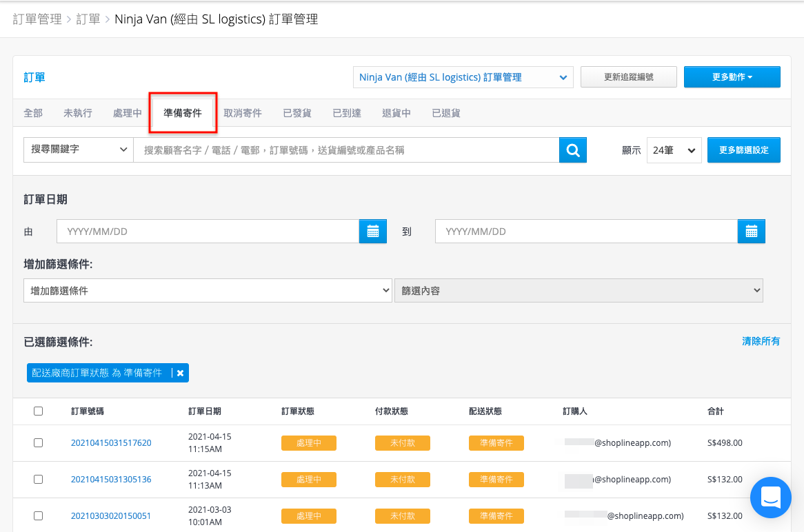Click 未付款 badge of order 20210415031305136
The height and width of the screenshot is (532, 804).
coord(403,479)
